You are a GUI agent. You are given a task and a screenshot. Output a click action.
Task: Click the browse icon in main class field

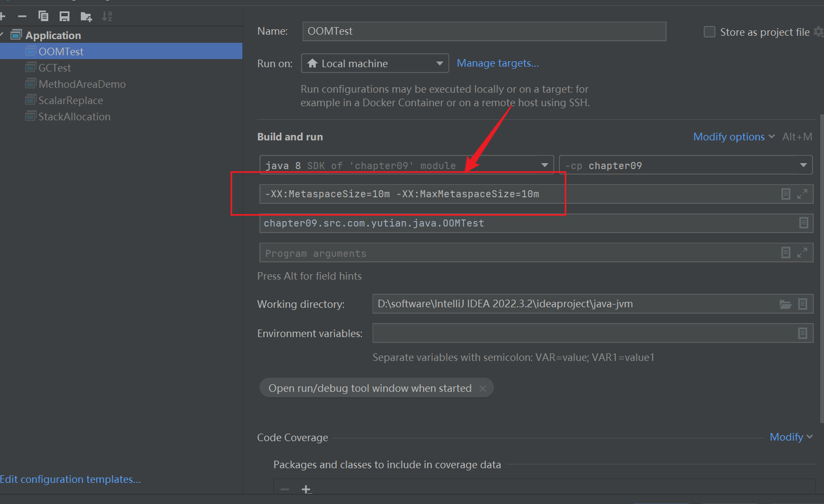point(803,223)
